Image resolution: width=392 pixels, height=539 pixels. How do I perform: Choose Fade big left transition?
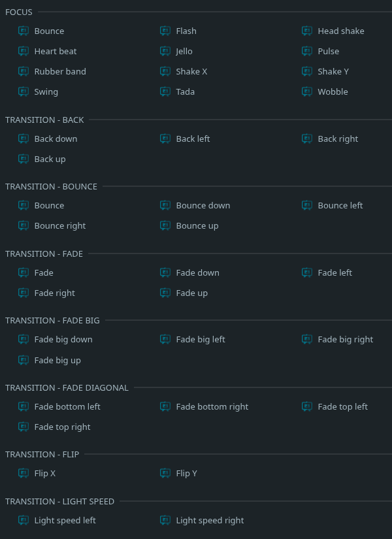[201, 340]
